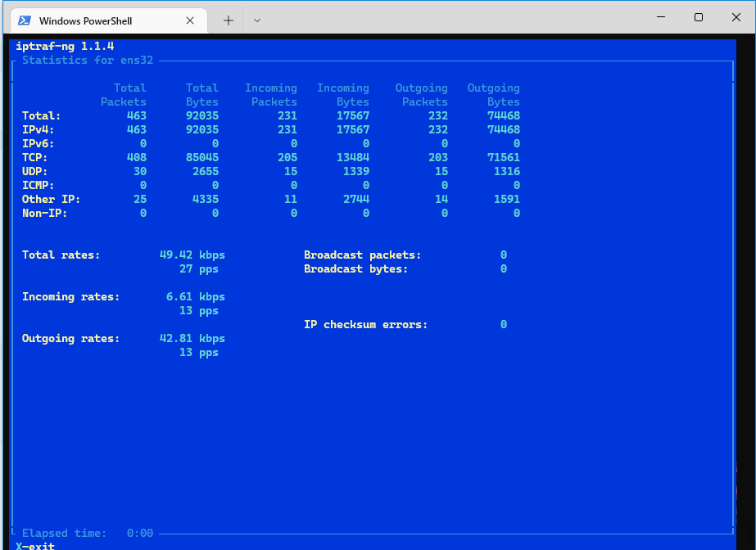The width and height of the screenshot is (756, 550).
Task: Click the Incoming Packets column header
Action: coord(271,95)
